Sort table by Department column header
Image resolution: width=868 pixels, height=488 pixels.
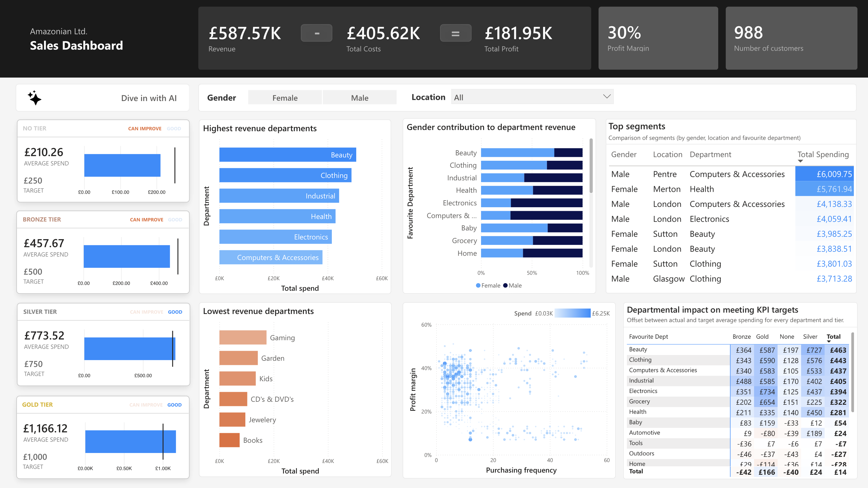click(x=710, y=154)
